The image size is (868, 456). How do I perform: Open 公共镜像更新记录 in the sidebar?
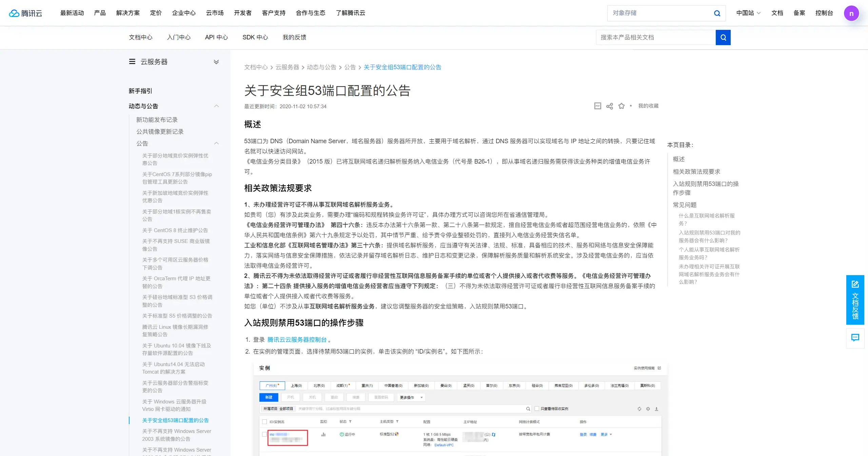coord(160,132)
